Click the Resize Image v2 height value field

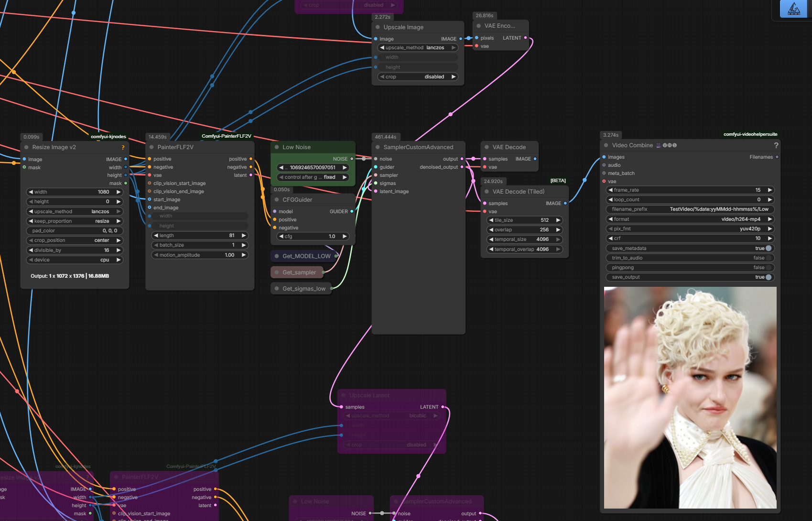(75, 202)
